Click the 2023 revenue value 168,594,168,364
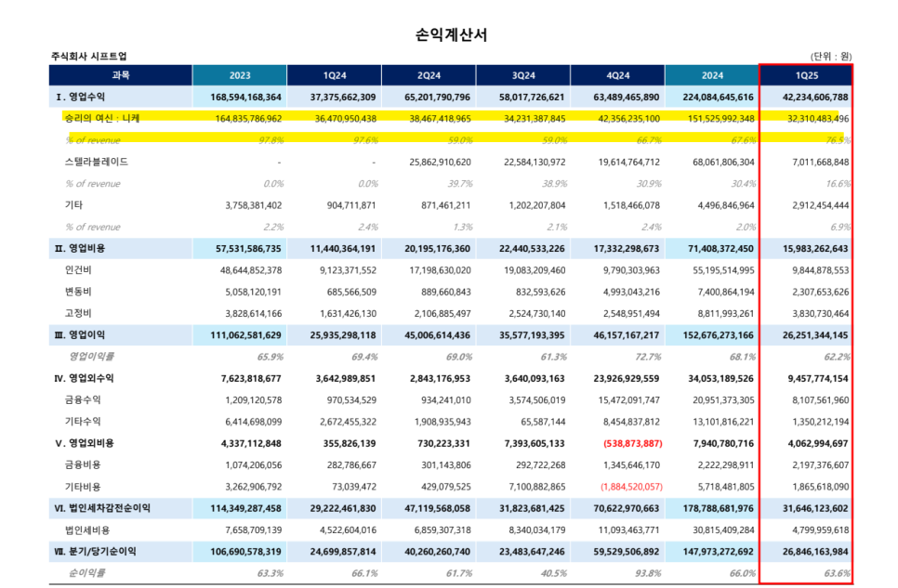The height and width of the screenshot is (588, 898). (x=245, y=98)
